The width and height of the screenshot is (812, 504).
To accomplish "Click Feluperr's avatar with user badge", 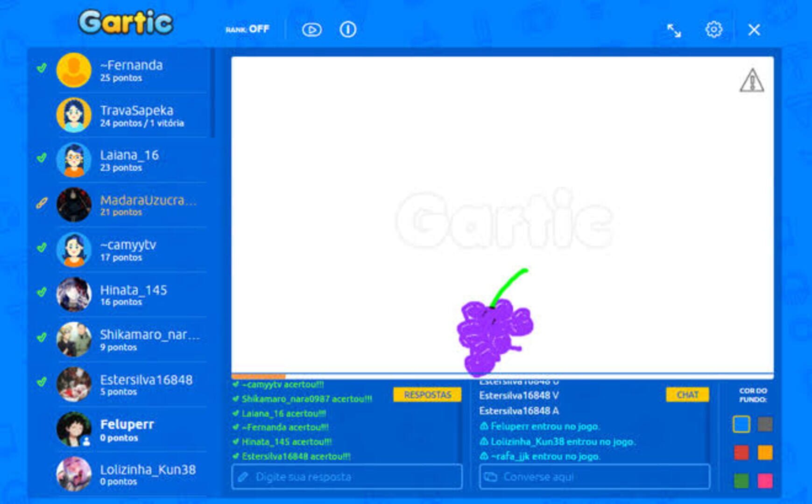I will [x=74, y=429].
